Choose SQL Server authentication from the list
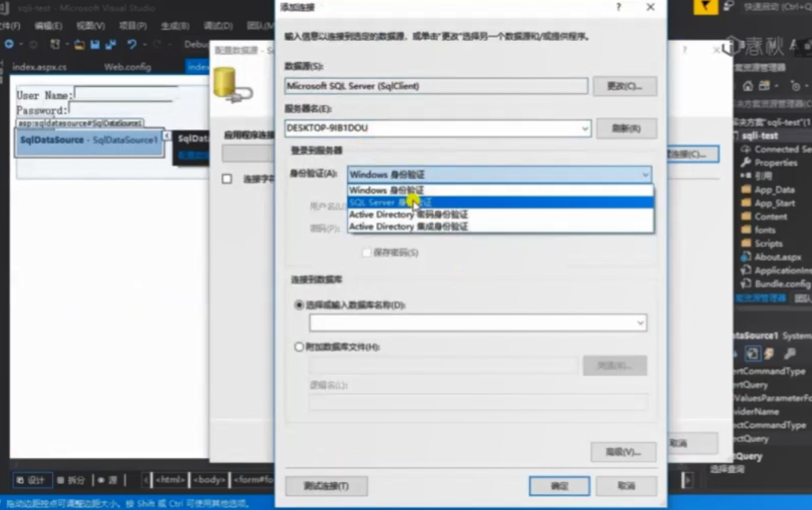This screenshot has height=510, width=812. coord(500,203)
